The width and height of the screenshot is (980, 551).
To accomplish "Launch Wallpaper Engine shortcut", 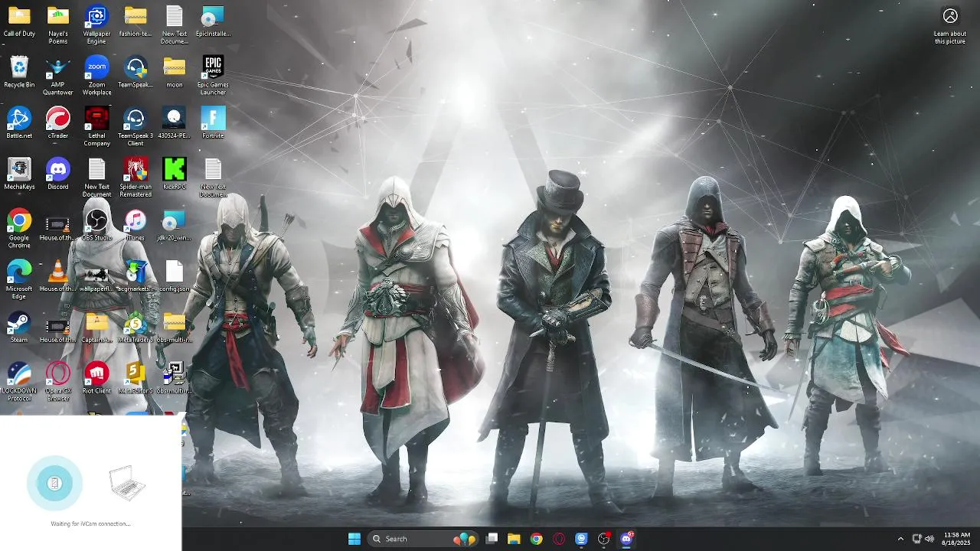I will [96, 25].
